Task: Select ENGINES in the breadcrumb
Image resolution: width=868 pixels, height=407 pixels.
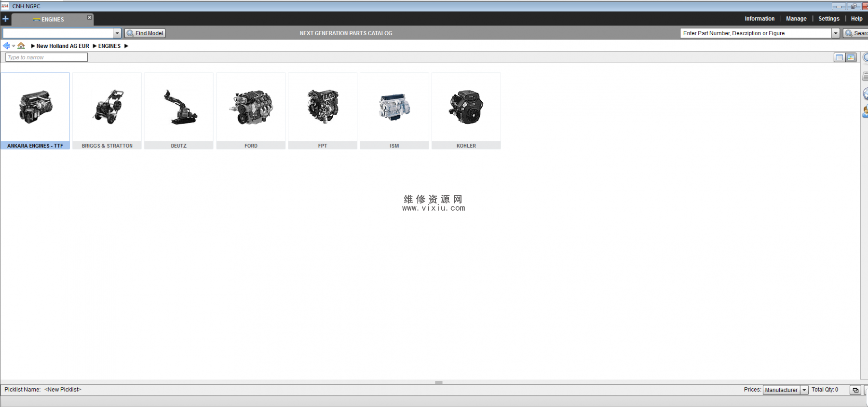Action: point(109,46)
